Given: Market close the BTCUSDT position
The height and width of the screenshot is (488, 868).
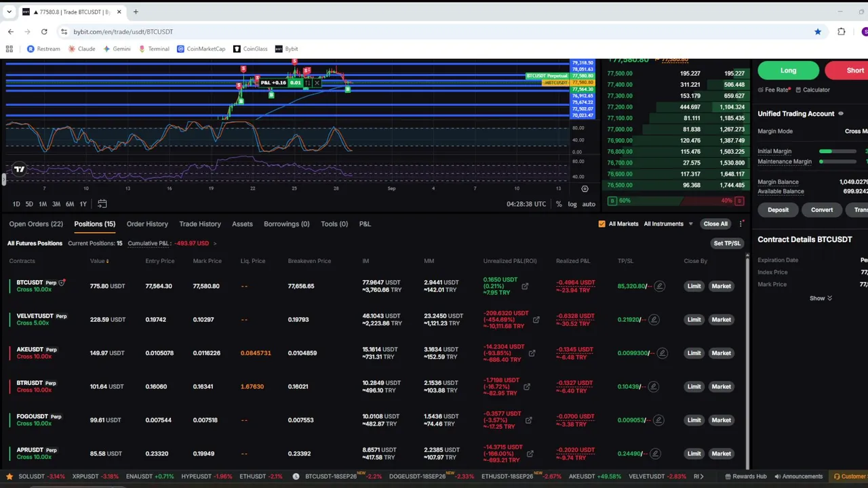Looking at the screenshot, I should (x=721, y=286).
